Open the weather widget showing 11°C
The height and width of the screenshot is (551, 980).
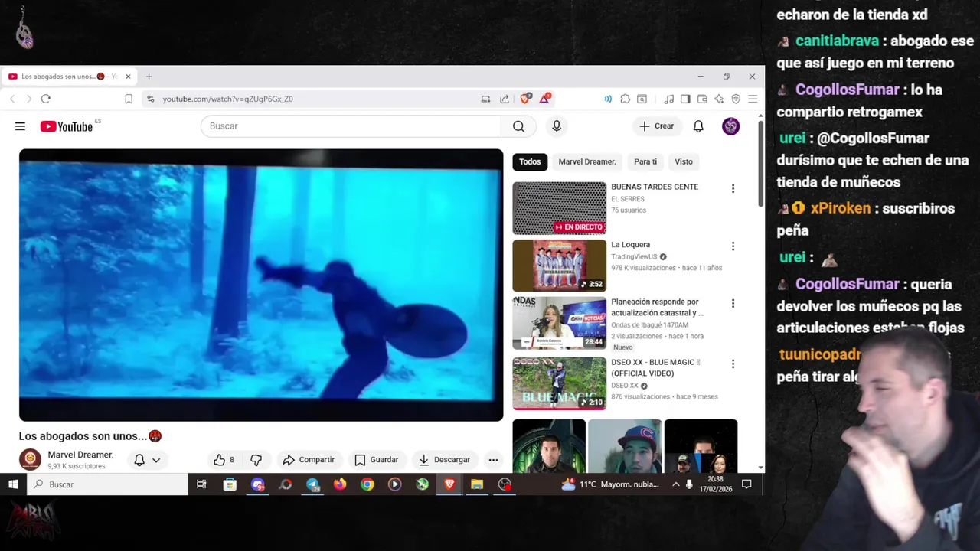(x=609, y=484)
